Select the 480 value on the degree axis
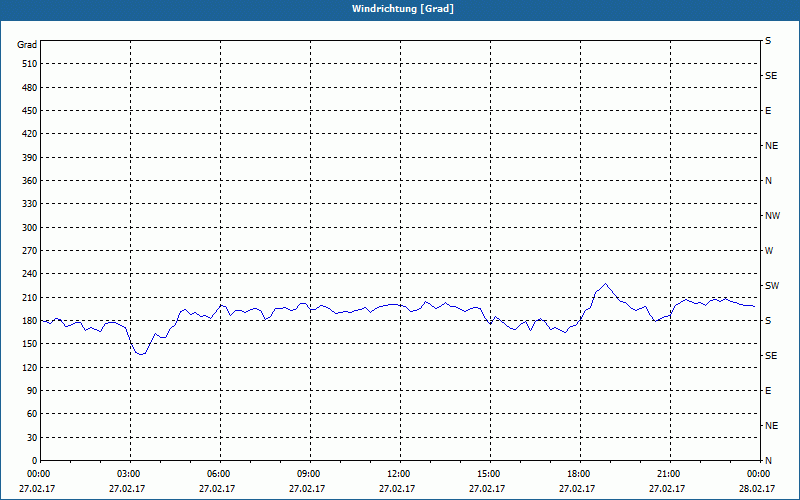800x500 pixels. pyautogui.click(x=30, y=88)
